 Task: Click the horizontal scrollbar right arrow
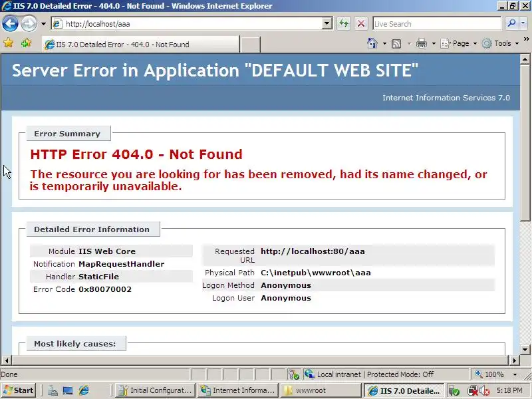pos(514,360)
